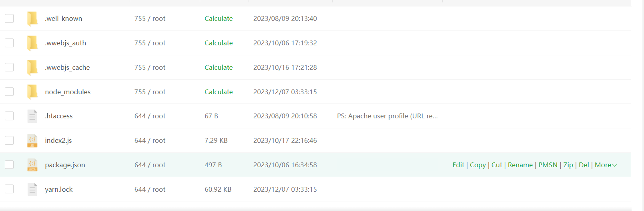Open the index2.js file name
644x211 pixels.
[58, 140]
